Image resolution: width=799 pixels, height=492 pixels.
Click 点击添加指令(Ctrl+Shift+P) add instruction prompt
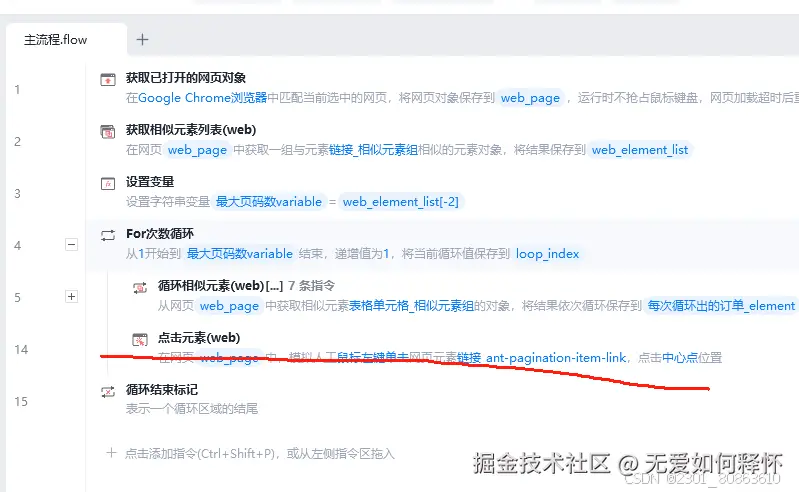coord(259,453)
